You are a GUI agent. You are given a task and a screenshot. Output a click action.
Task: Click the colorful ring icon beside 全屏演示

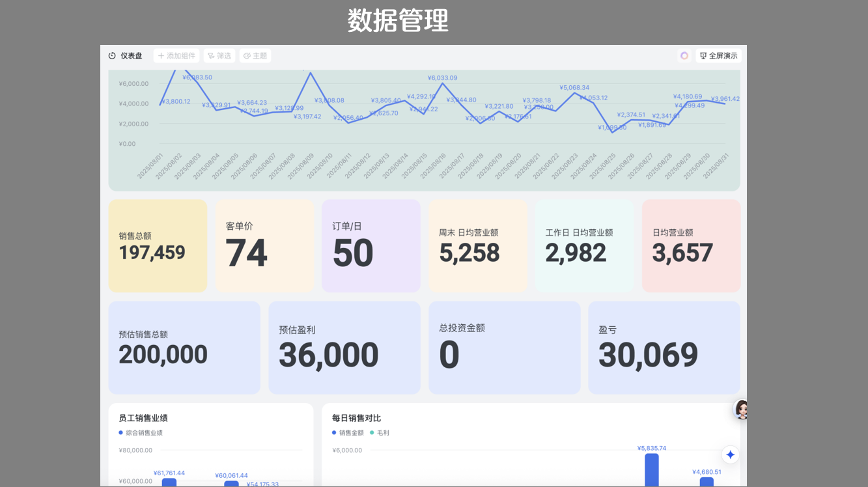[684, 56]
